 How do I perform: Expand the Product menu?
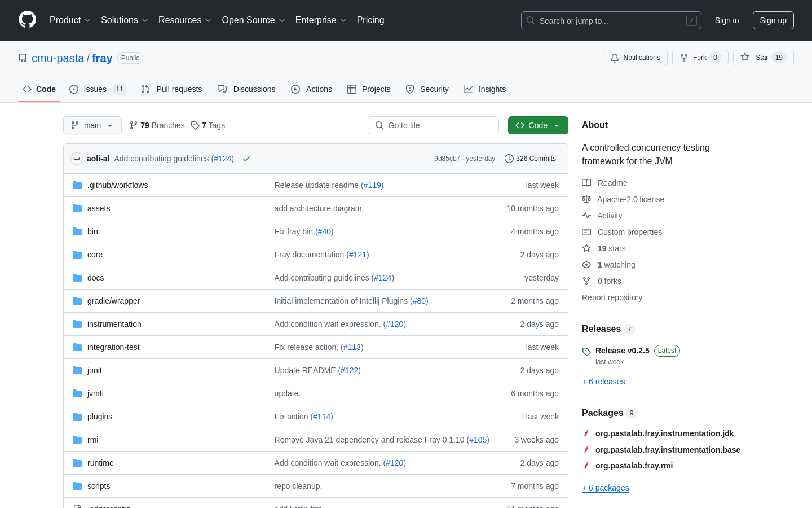70,20
